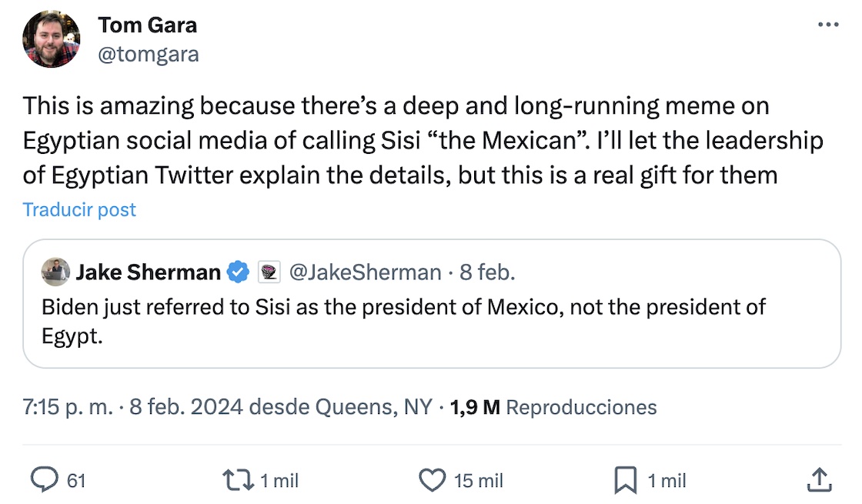
Task: Open the Tom Gara display name link
Action: (x=147, y=25)
